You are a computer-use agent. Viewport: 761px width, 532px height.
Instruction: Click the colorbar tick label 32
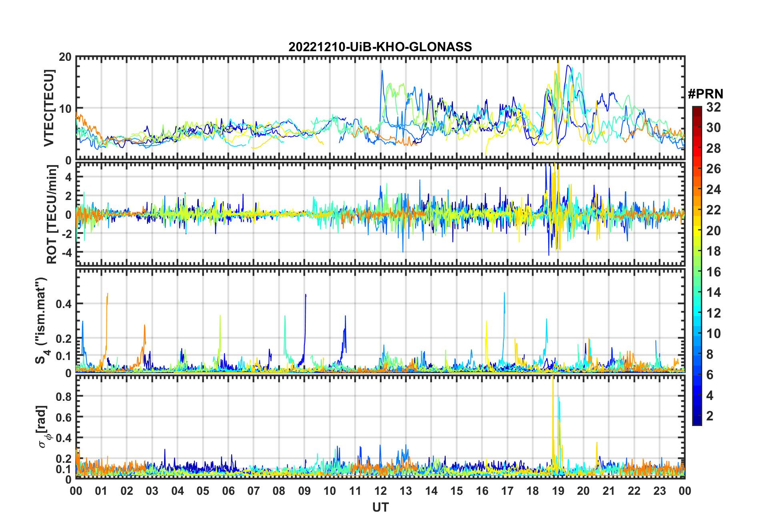713,107
